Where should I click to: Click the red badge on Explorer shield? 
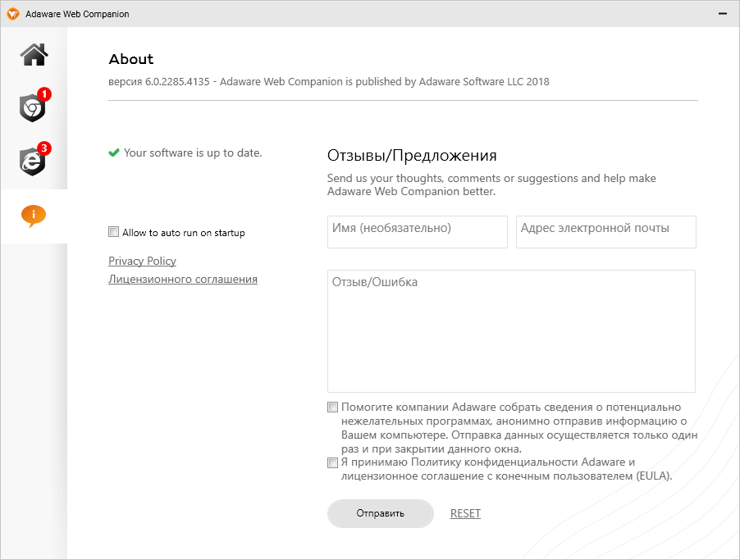point(44,148)
